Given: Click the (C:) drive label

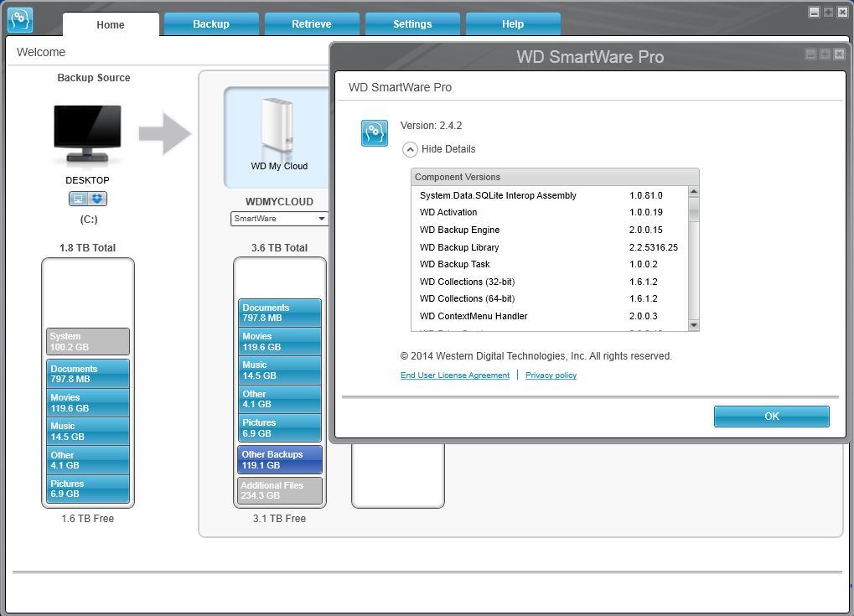Looking at the screenshot, I should pyautogui.click(x=88, y=220).
